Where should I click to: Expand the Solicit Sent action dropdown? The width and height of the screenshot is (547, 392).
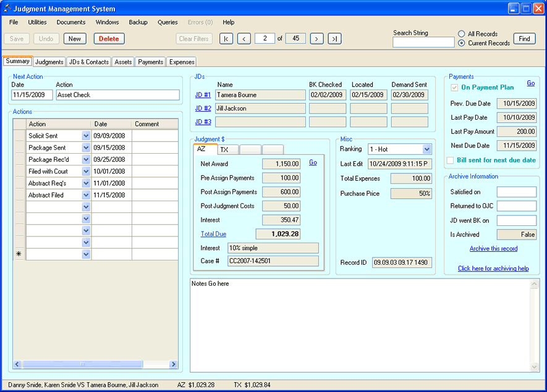[86, 136]
